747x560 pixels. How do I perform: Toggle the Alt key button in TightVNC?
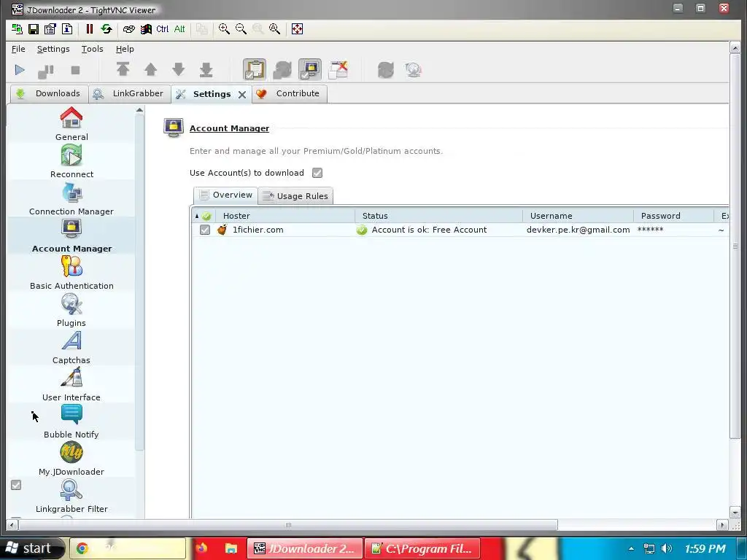coord(179,29)
